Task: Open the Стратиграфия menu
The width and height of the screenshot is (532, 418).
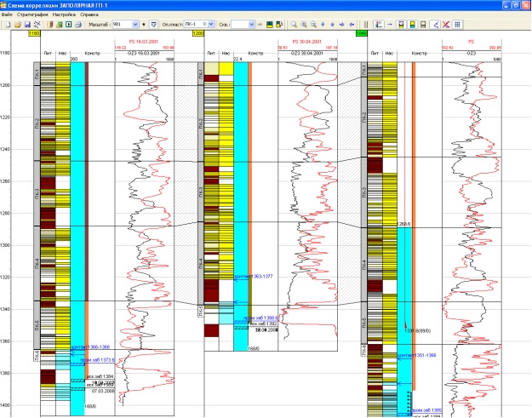Action: point(32,14)
